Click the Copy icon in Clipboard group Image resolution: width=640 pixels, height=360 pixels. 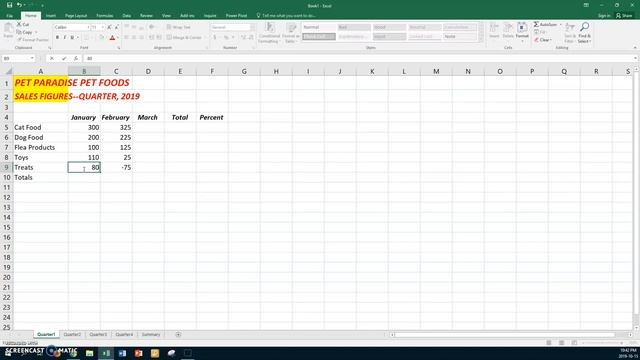pos(19,32)
